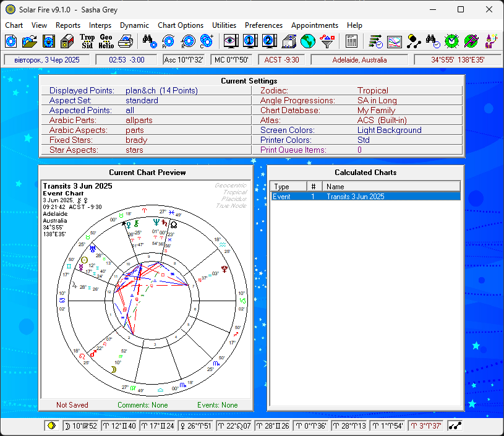Click the coordinates box 34°S55' 138°E35'

pos(458,60)
